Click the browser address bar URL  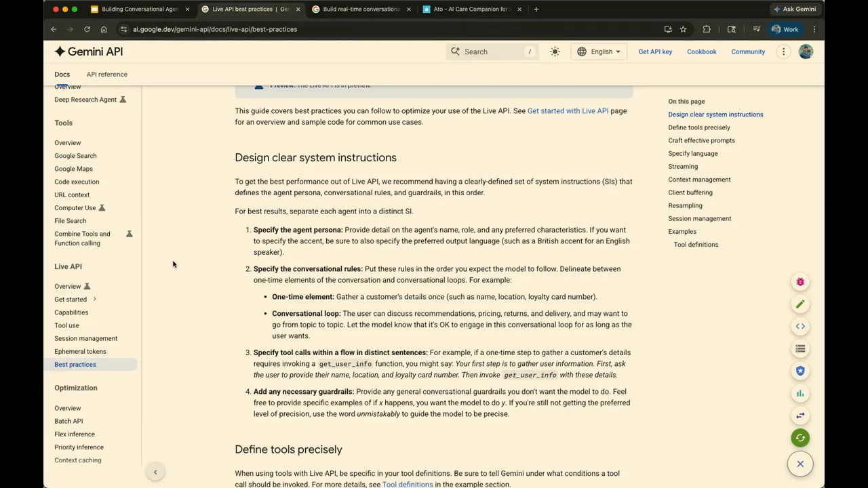click(215, 29)
